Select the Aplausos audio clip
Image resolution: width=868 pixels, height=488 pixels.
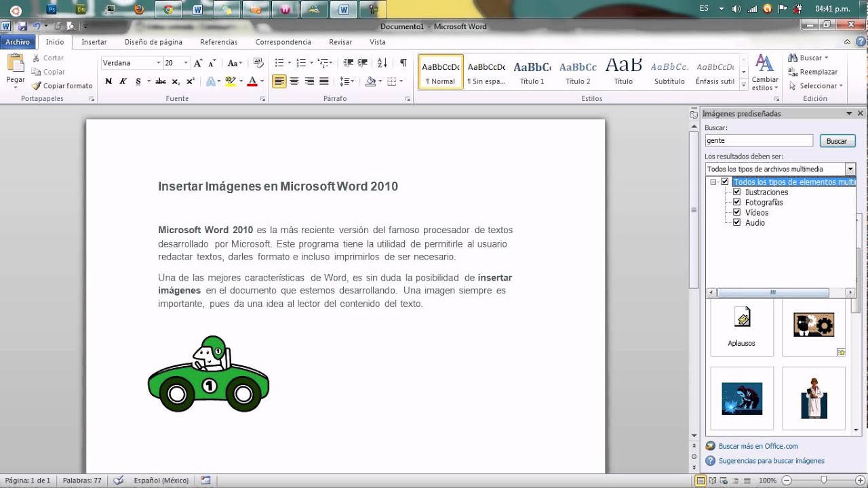[x=742, y=327]
